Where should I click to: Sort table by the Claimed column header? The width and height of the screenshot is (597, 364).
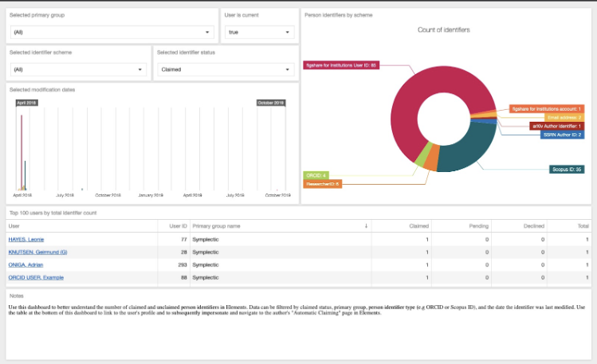click(x=418, y=226)
